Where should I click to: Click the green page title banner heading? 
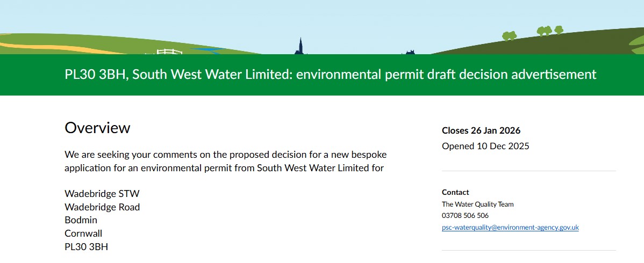[x=330, y=74]
